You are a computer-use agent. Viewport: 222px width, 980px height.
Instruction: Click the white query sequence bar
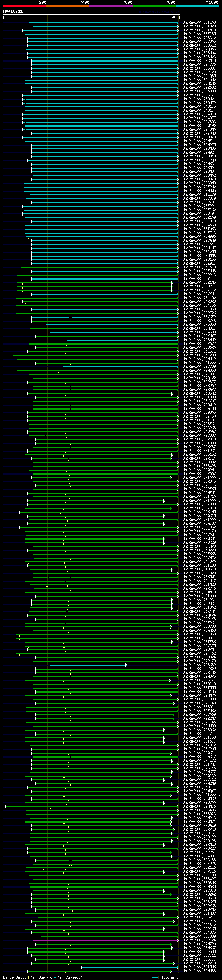tap(92, 14)
